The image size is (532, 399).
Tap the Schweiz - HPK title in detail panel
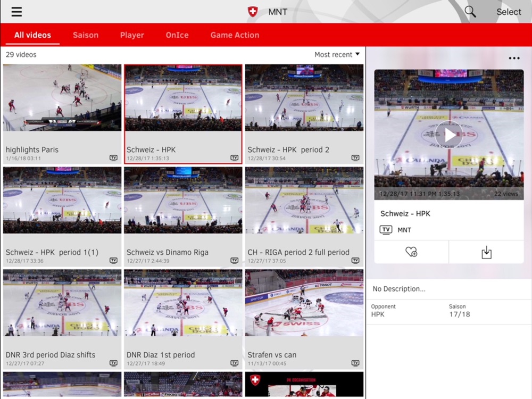(405, 213)
